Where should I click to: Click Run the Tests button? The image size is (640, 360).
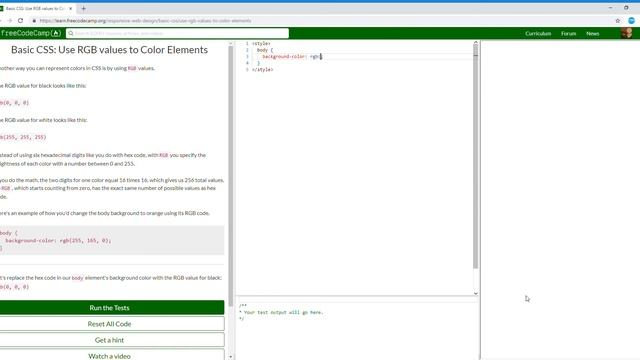tap(109, 308)
